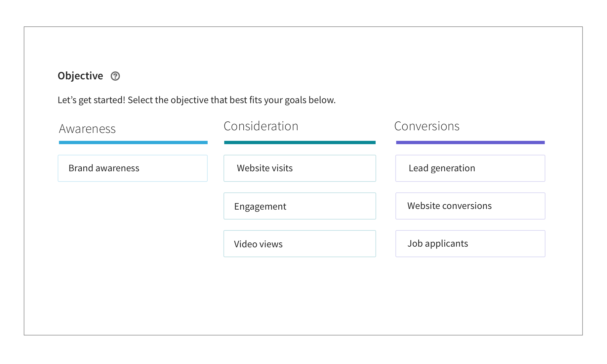Click the only card in Awareness column
Image resolution: width=607 pixels, height=364 pixels.
133,168
